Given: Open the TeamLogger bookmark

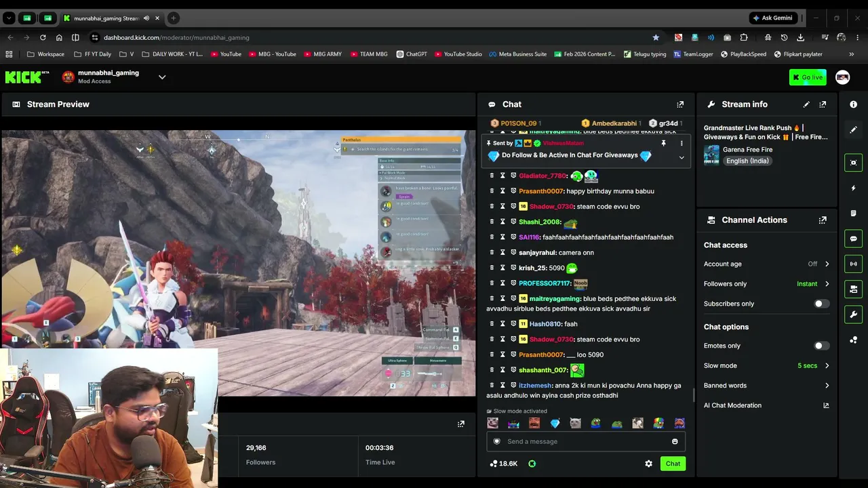Looking at the screenshot, I should [693, 54].
